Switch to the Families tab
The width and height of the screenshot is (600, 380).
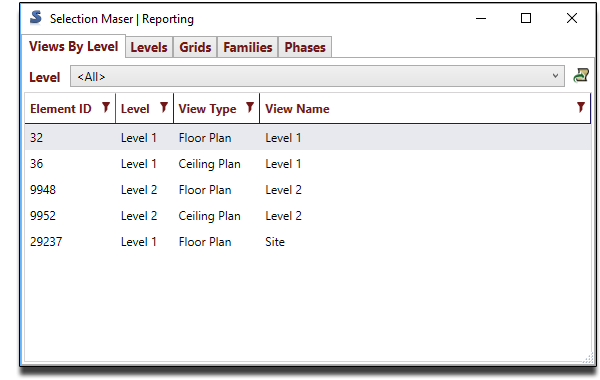point(248,47)
